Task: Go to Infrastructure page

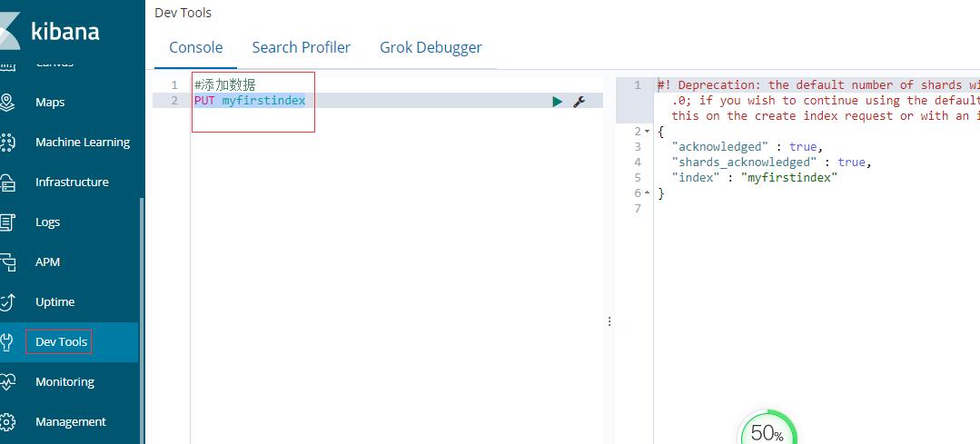Action: coord(72,183)
